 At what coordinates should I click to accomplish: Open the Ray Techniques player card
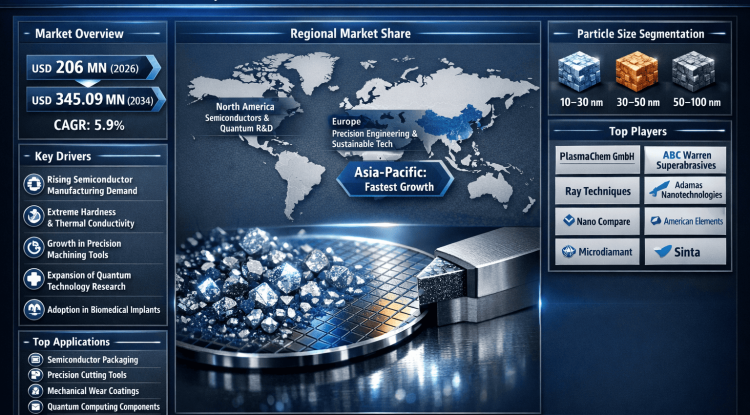[x=597, y=191]
